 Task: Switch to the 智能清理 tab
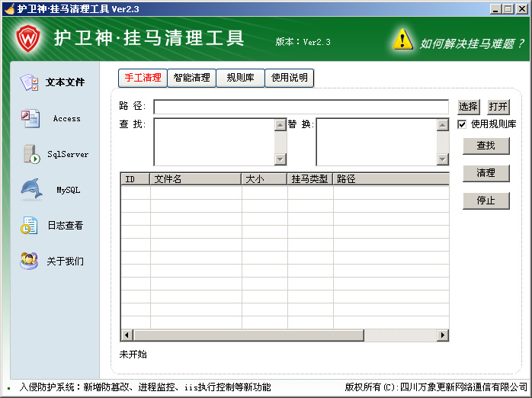192,78
